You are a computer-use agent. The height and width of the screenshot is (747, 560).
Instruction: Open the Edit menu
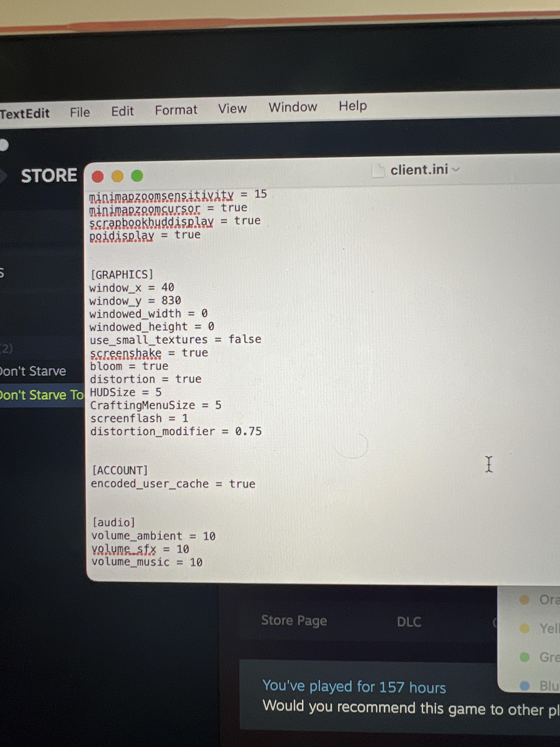point(123,111)
